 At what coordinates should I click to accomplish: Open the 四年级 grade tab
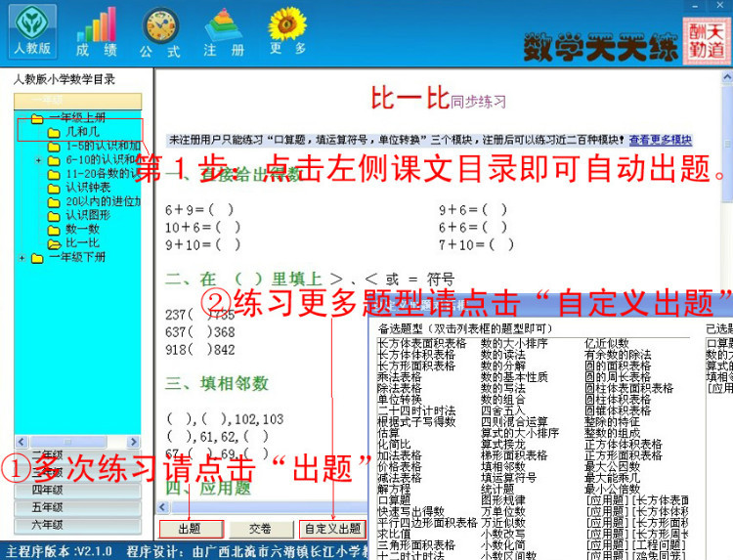[x=77, y=491]
